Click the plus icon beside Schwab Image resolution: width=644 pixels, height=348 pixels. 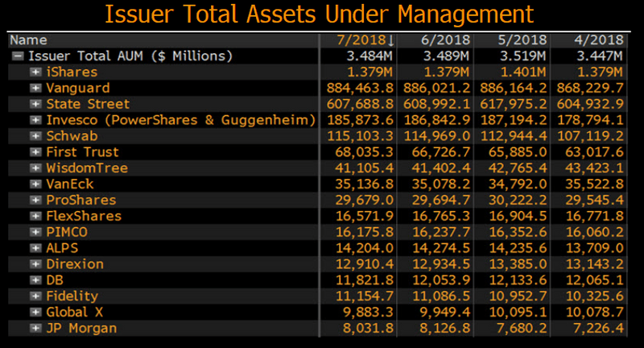click(35, 136)
